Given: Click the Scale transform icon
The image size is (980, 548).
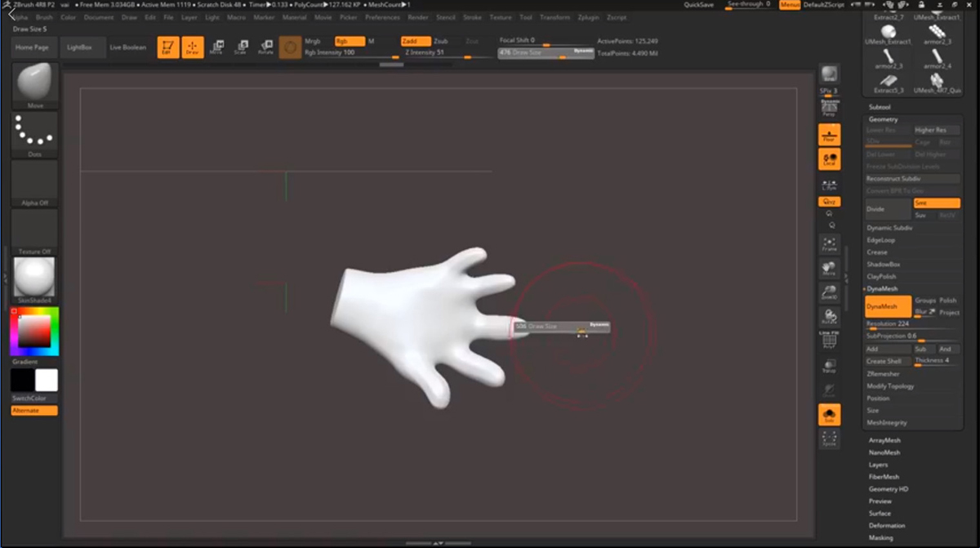Looking at the screenshot, I should point(240,47).
